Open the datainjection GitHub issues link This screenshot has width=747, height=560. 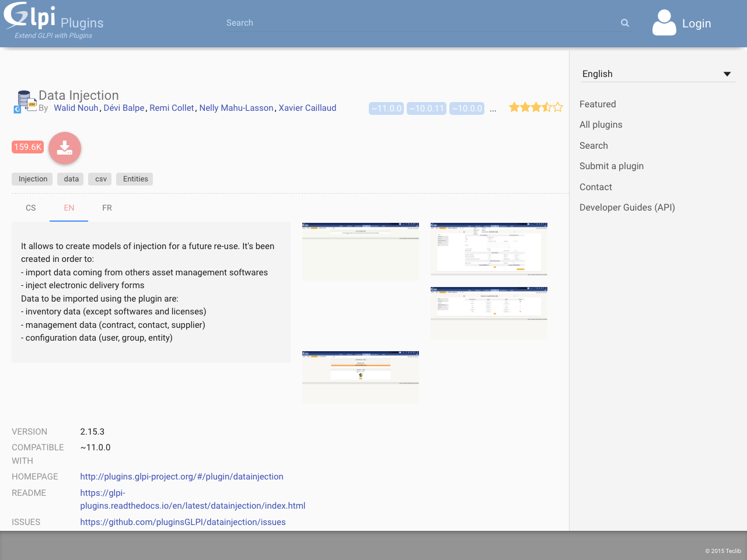183,522
